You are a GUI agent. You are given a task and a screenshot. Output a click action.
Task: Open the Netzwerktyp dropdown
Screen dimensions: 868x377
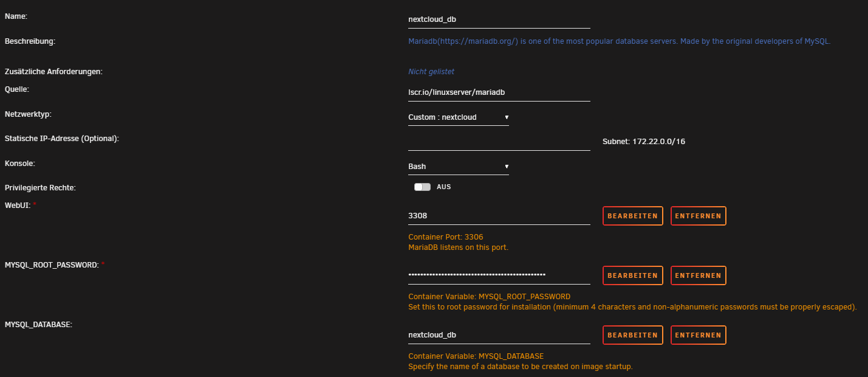[x=459, y=117]
